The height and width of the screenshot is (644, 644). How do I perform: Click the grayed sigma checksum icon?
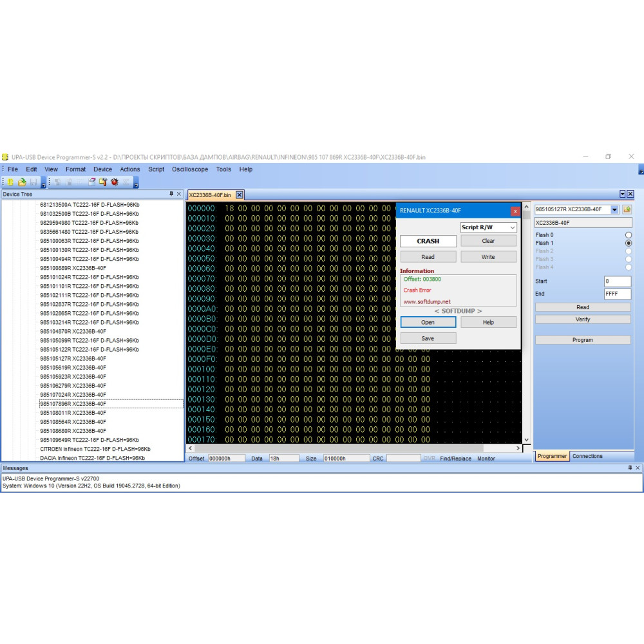tap(126, 182)
